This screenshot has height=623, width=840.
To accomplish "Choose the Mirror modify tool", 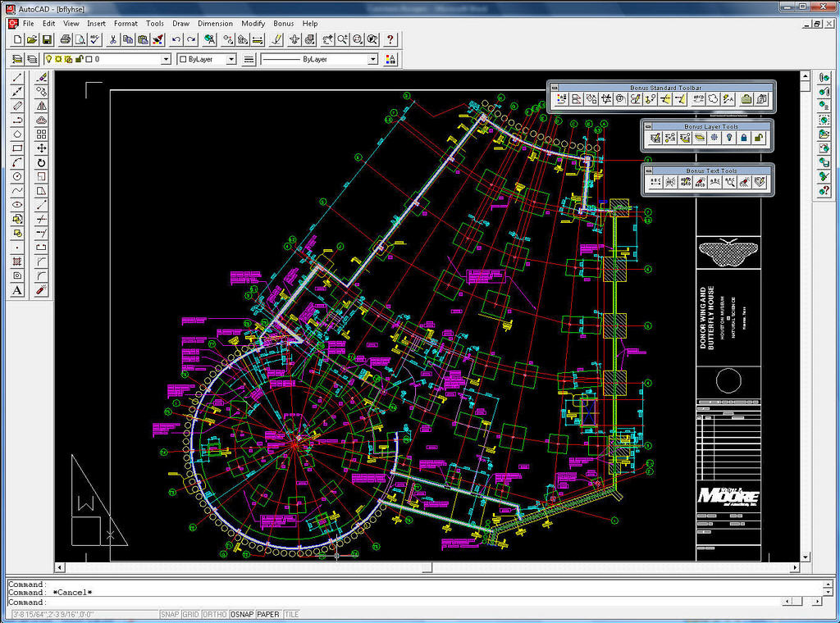I will pos(41,106).
